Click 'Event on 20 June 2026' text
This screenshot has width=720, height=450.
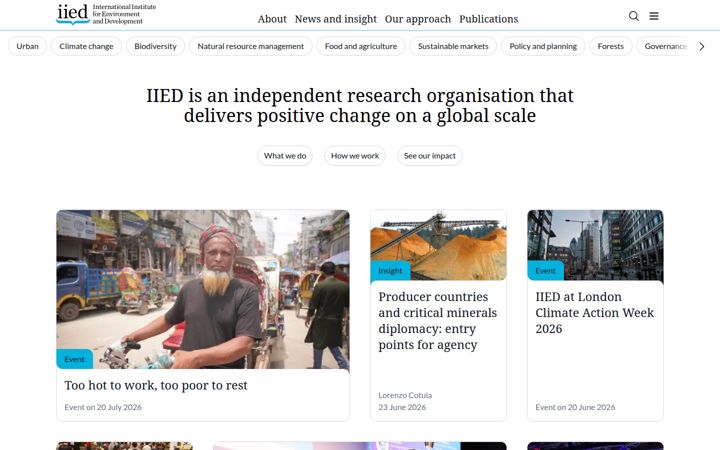pyautogui.click(x=575, y=407)
